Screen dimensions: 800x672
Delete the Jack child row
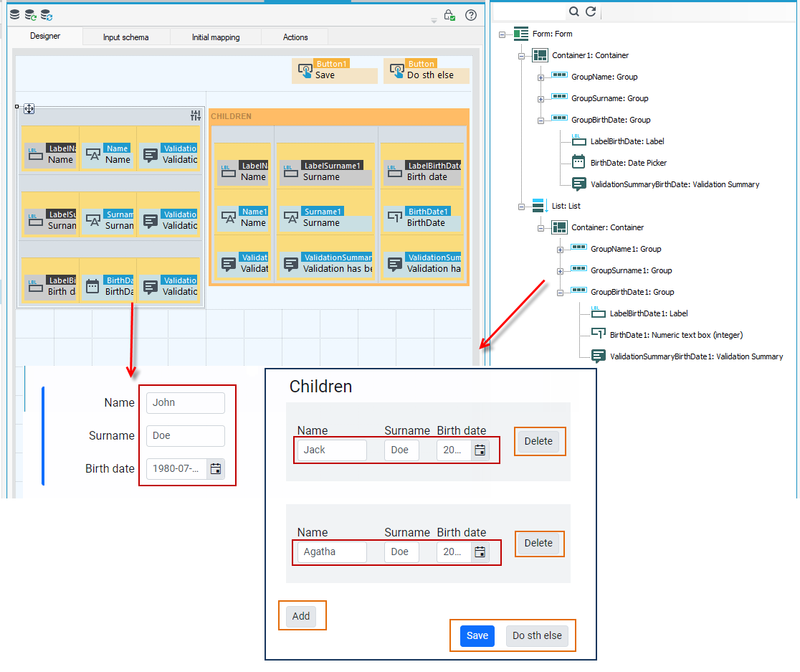coord(538,441)
